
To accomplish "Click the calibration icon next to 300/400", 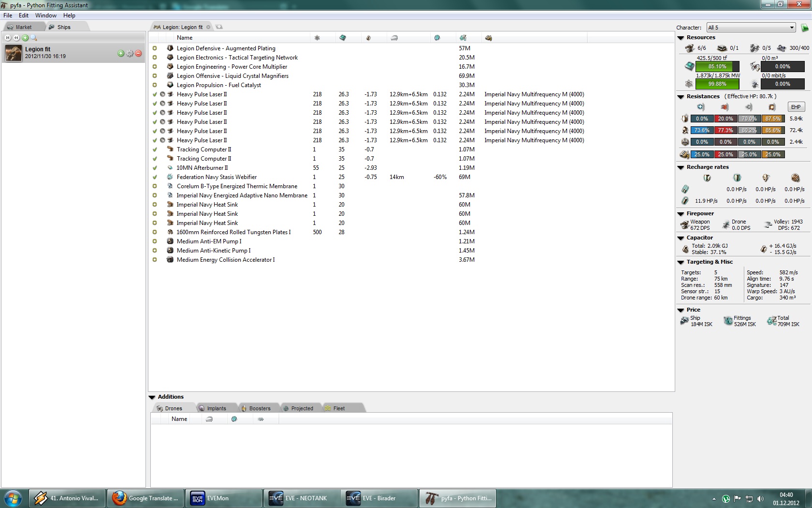I will click(782, 48).
